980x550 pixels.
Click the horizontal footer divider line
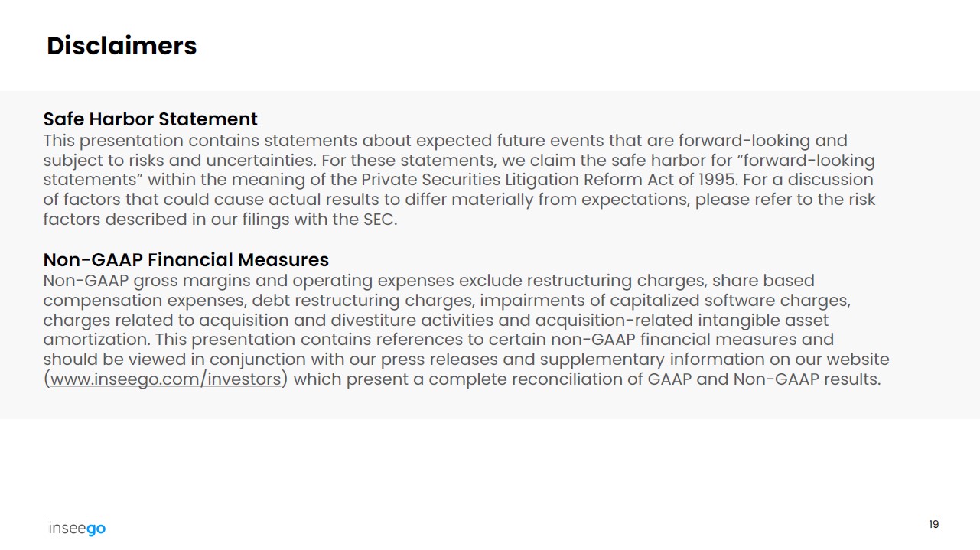coord(490,516)
